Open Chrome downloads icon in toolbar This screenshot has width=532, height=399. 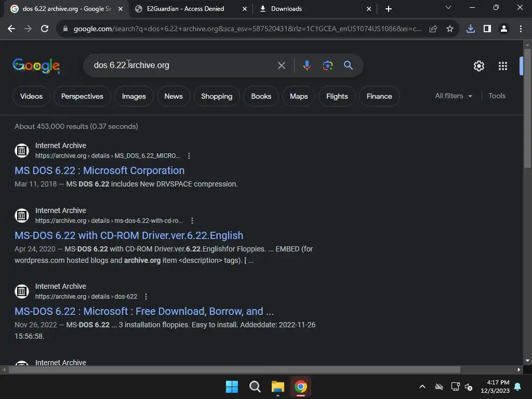[x=471, y=29]
